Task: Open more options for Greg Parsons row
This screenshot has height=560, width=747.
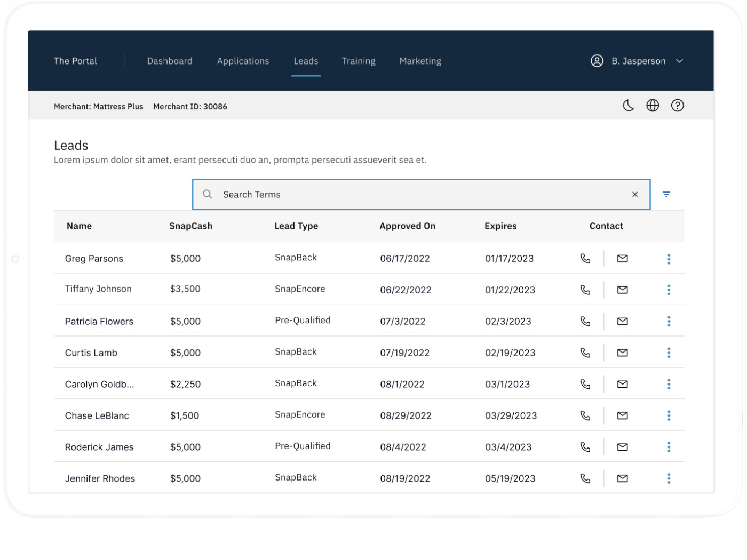Action: pos(669,259)
